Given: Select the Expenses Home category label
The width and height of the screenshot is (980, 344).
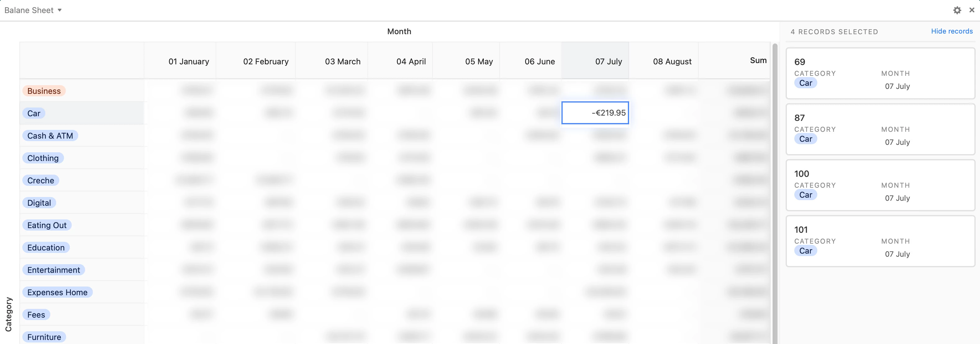Looking at the screenshot, I should 57,292.
